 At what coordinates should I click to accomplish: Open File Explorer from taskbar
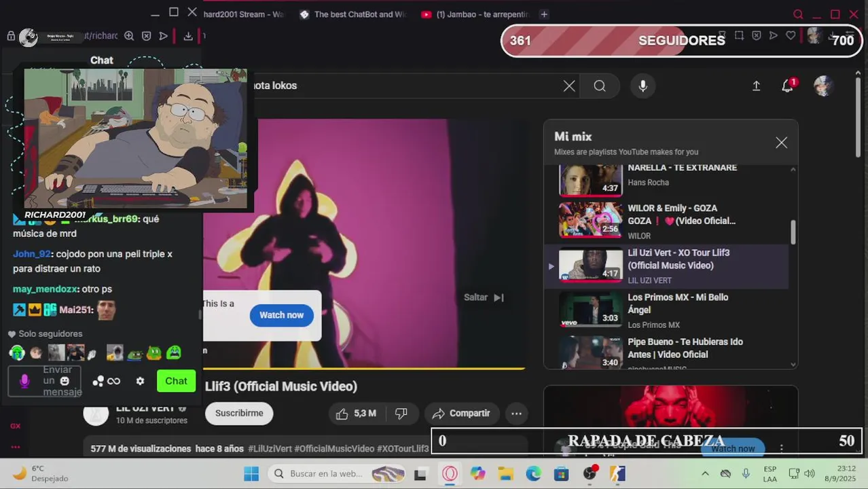pyautogui.click(x=505, y=474)
